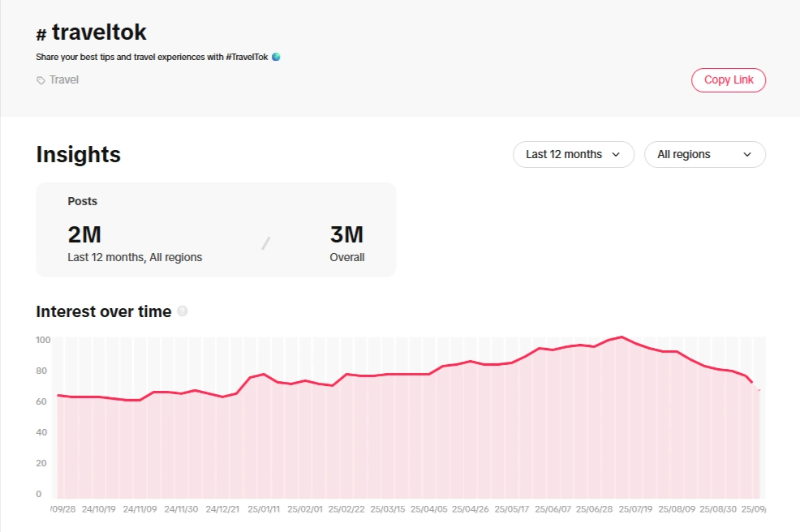Screen dimensions: 800x532
Task: Open the Travel category link
Action: 64,80
